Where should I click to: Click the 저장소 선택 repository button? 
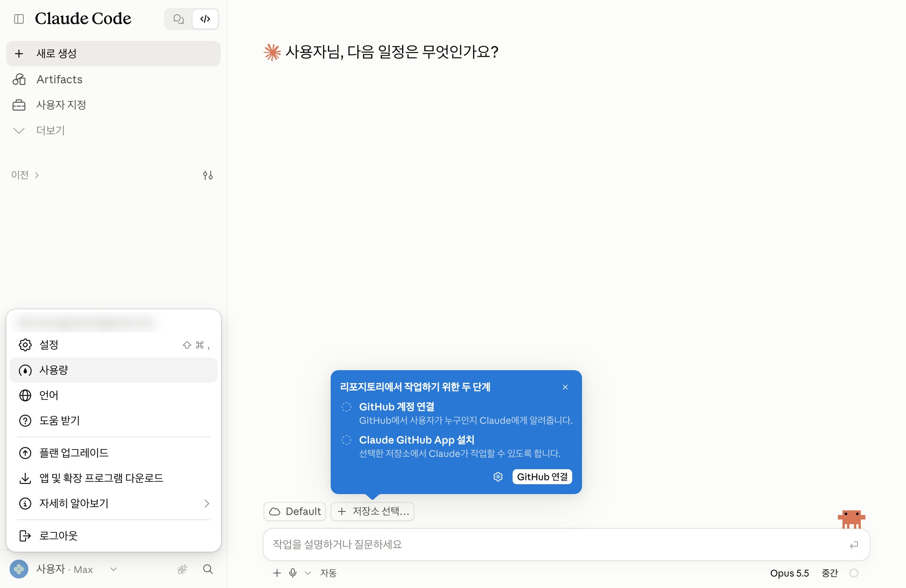click(373, 511)
